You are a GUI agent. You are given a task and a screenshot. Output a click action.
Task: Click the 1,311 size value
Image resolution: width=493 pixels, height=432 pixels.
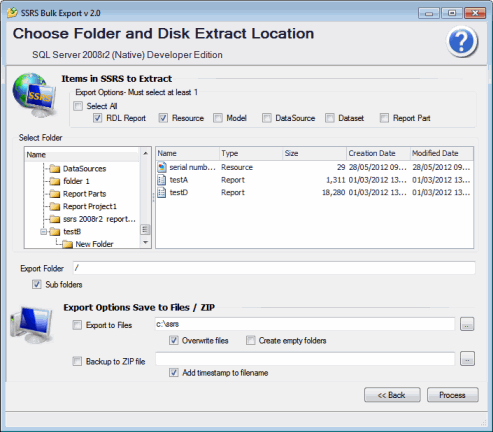pyautogui.click(x=336, y=180)
